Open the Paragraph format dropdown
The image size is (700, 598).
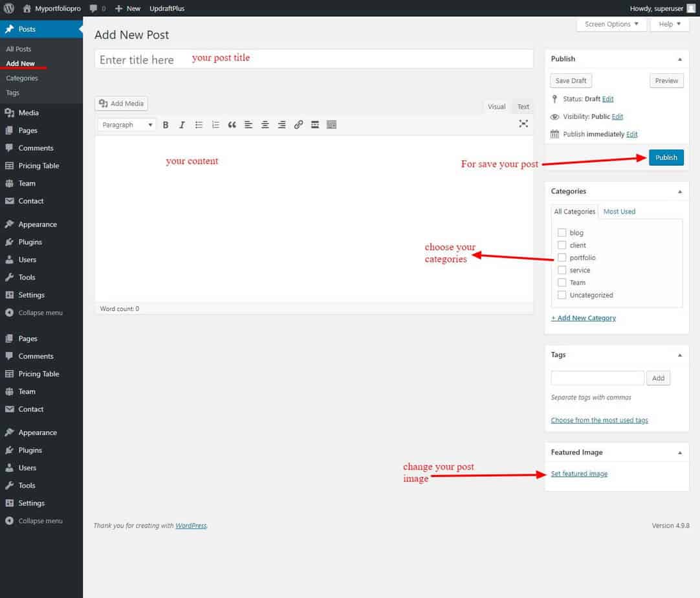click(127, 125)
